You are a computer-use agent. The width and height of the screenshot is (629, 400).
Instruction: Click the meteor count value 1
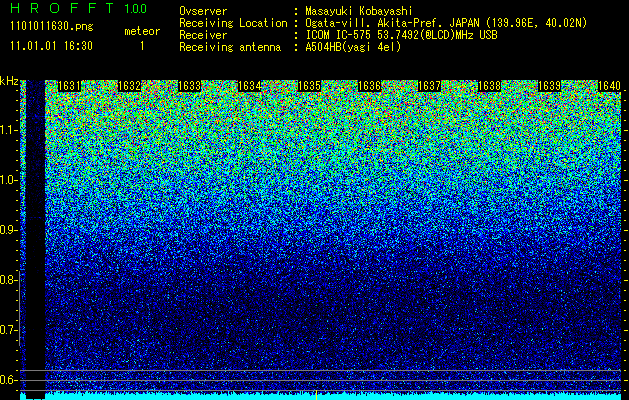tap(142, 46)
